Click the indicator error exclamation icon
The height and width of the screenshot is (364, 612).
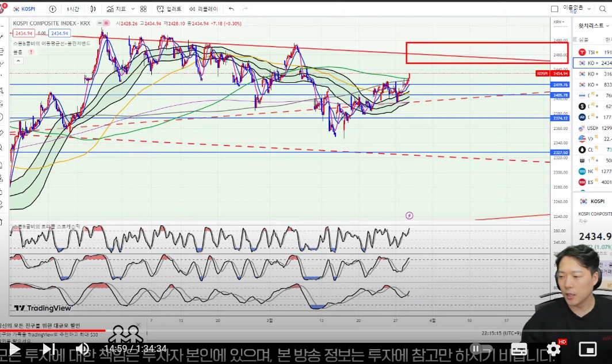point(31,52)
